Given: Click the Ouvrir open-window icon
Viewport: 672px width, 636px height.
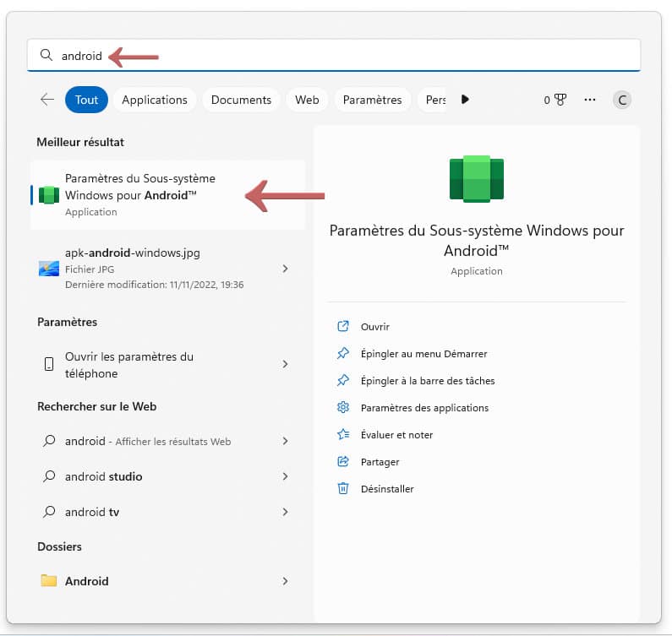Looking at the screenshot, I should [x=343, y=326].
